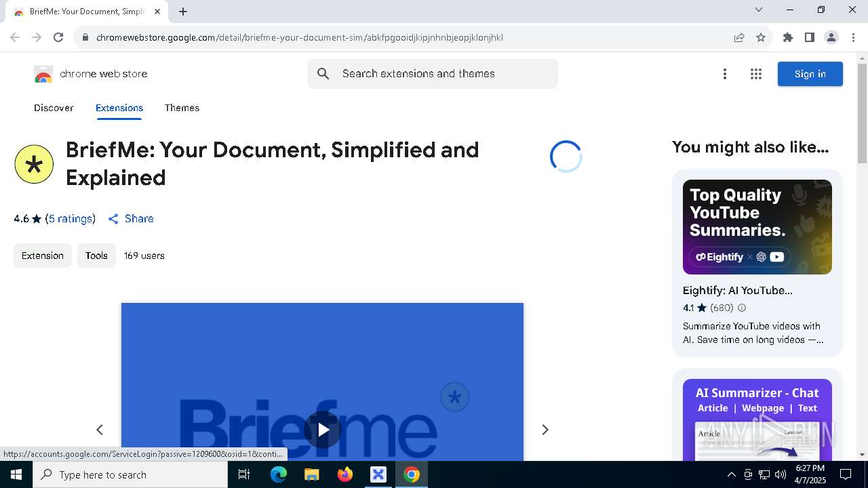Go to previous screenshot slide

coord(100,430)
